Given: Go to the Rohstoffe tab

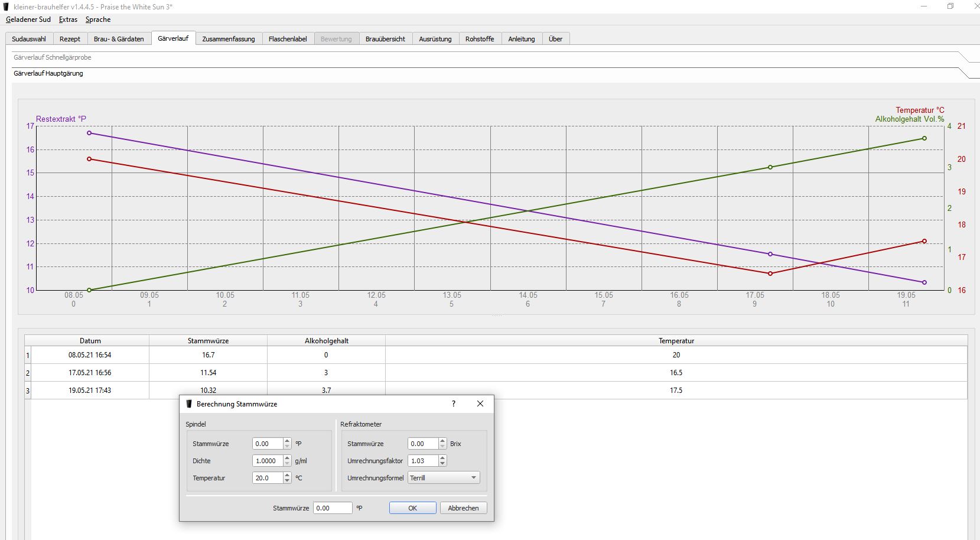Looking at the screenshot, I should point(479,39).
